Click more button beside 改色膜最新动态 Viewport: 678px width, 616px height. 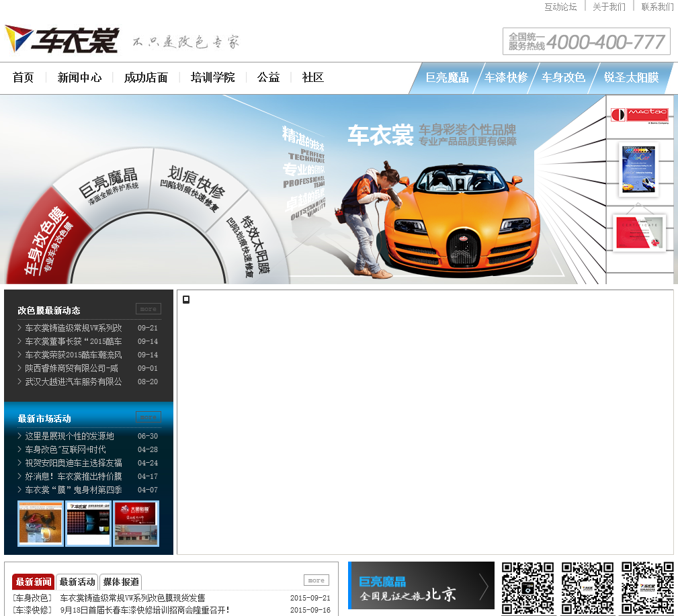click(149, 308)
